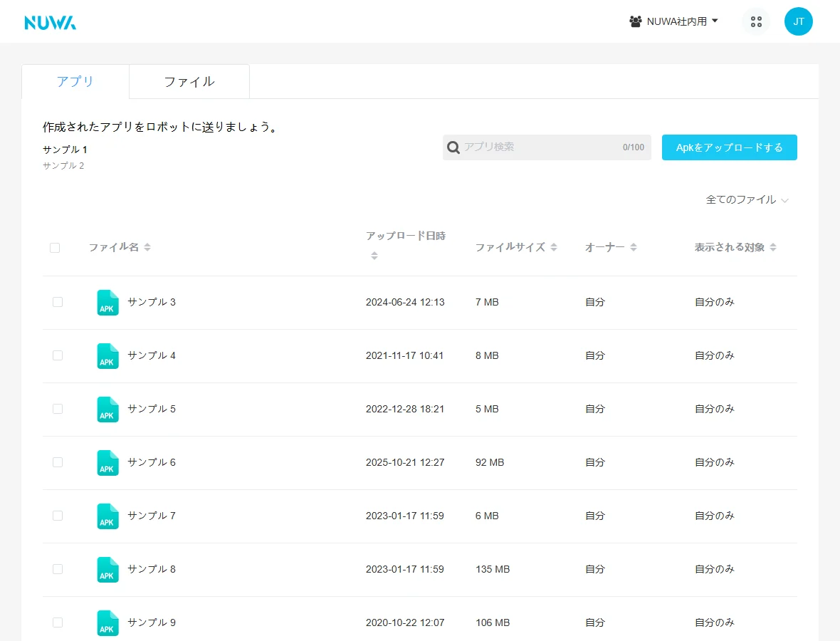Click the APK icon for サンプル 5
This screenshot has height=641, width=840.
[x=107, y=410]
